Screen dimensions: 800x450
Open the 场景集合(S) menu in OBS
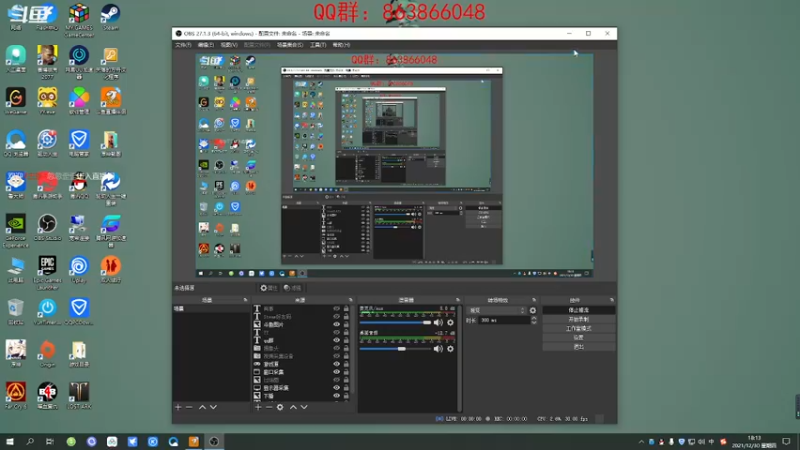[x=290, y=45]
